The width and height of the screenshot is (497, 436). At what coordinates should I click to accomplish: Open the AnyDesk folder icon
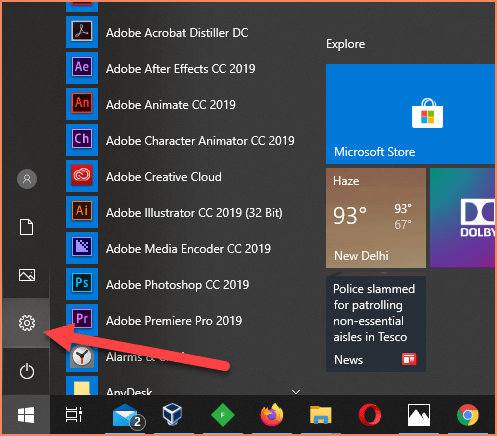[x=82, y=387]
